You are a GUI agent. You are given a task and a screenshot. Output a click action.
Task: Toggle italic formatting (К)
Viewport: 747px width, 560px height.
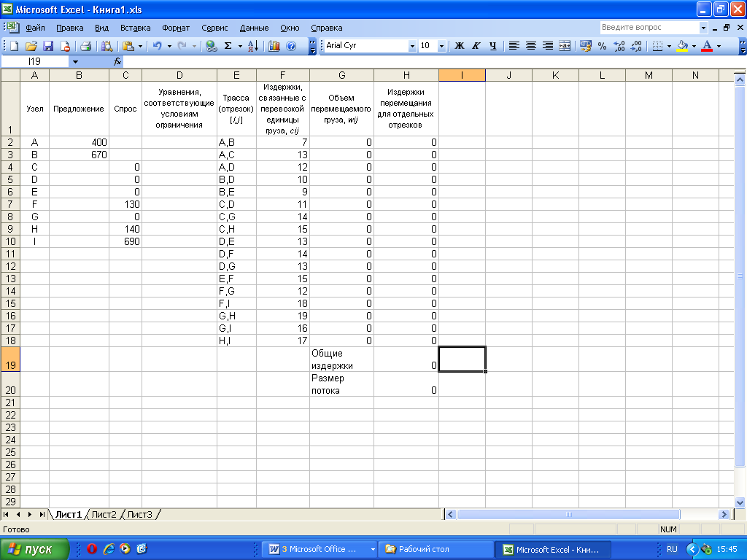[476, 46]
